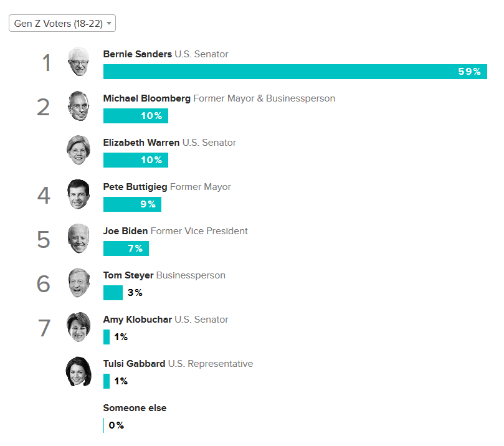Viewport: 504px width, 446px height.
Task: Click Joe Biden's 7% bar
Action: coord(126,249)
